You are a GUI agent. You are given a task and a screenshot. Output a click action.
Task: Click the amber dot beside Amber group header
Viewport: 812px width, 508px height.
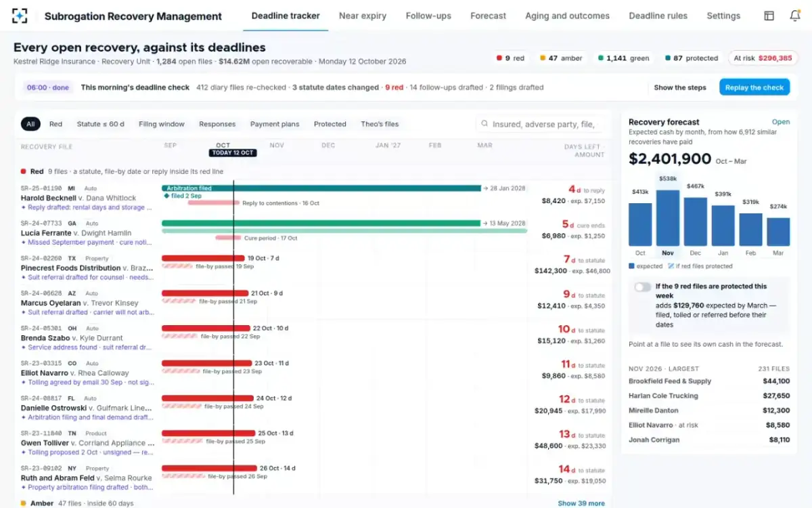[24, 503]
